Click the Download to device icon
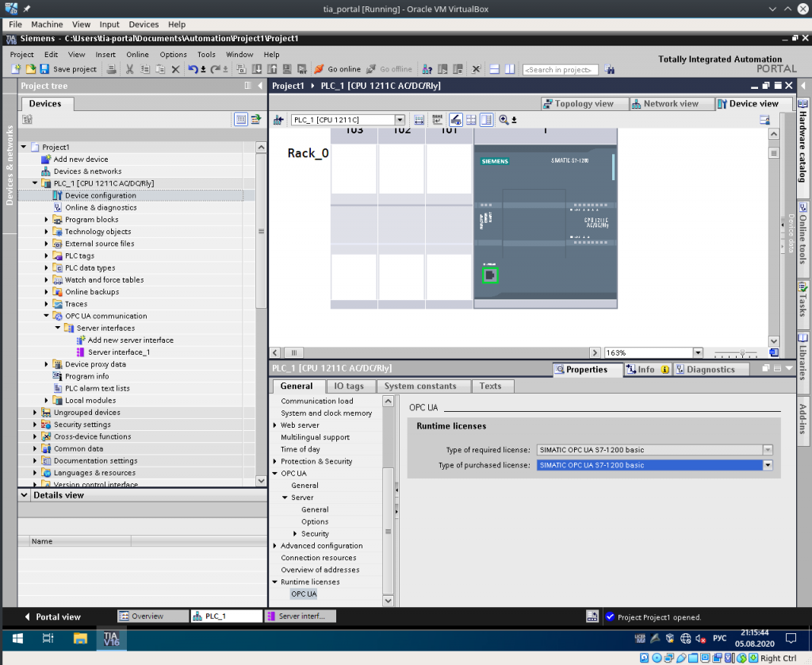The image size is (812, 665). (257, 69)
